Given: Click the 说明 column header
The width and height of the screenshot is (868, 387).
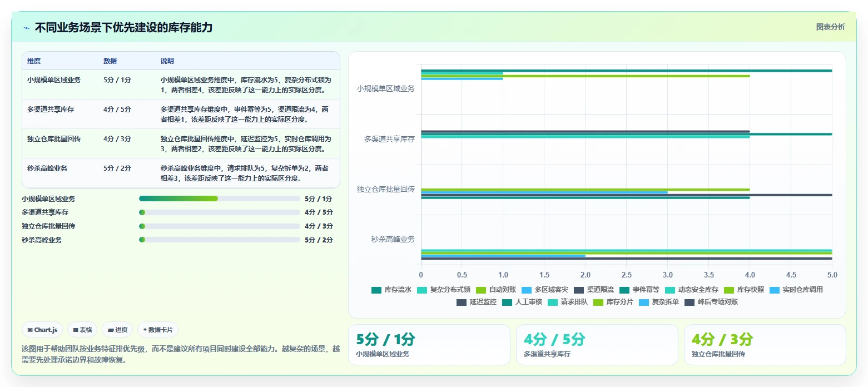Looking at the screenshot, I should coord(167,61).
